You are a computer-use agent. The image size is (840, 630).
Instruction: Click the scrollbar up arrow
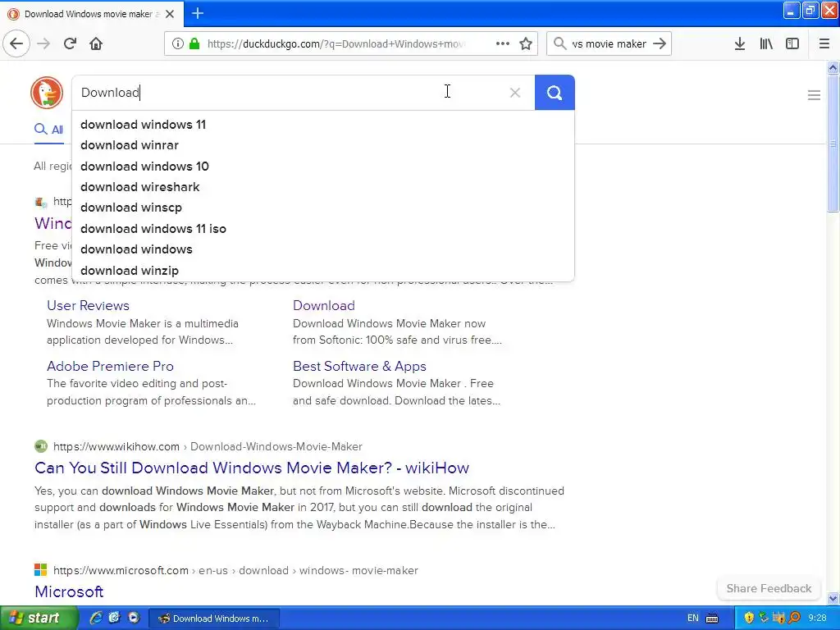[x=833, y=67]
